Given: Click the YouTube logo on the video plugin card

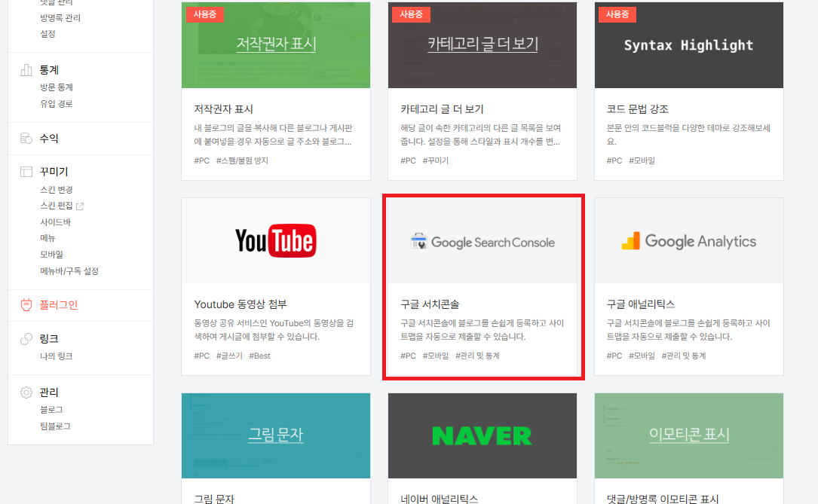Looking at the screenshot, I should pyautogui.click(x=275, y=240).
